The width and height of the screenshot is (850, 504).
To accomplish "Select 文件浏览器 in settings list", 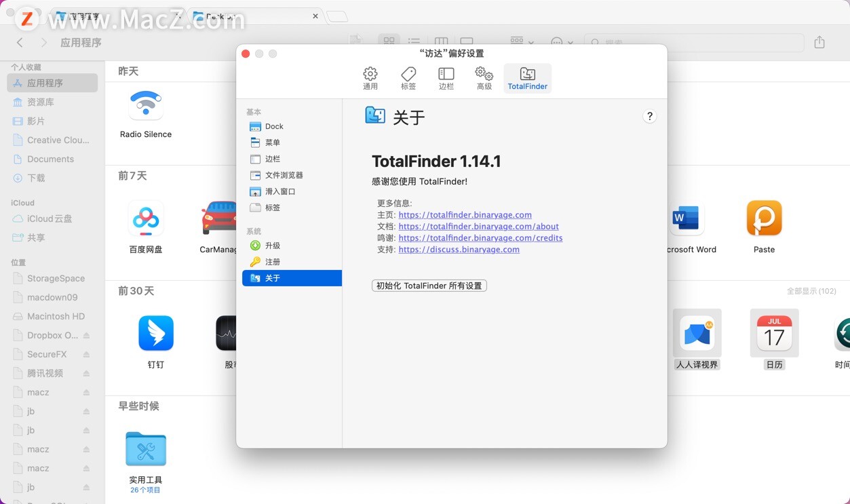I will pos(292,175).
